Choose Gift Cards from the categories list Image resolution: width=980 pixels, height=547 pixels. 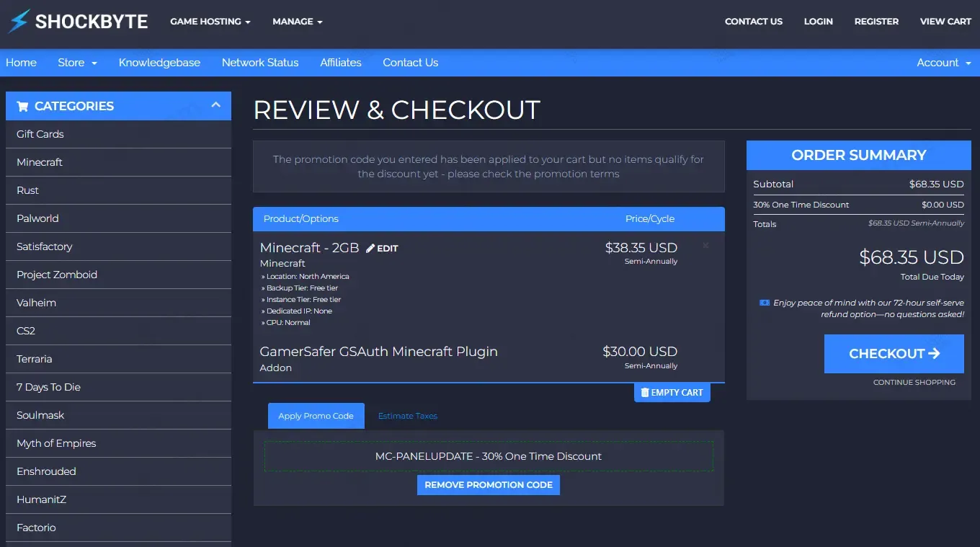(40, 134)
